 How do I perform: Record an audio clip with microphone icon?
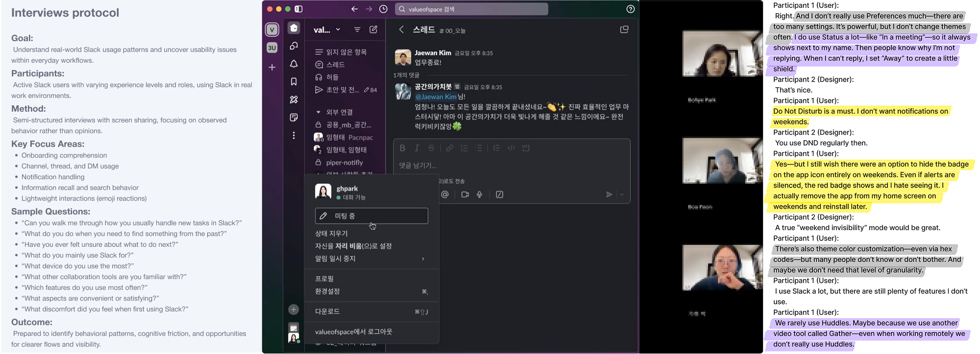click(x=480, y=194)
